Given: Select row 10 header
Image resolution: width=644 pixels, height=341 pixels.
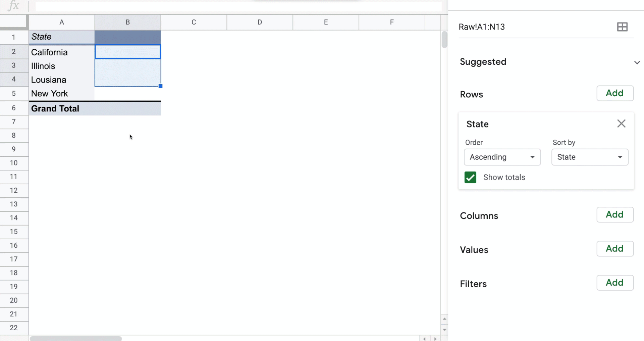Looking at the screenshot, I should coord(14,163).
